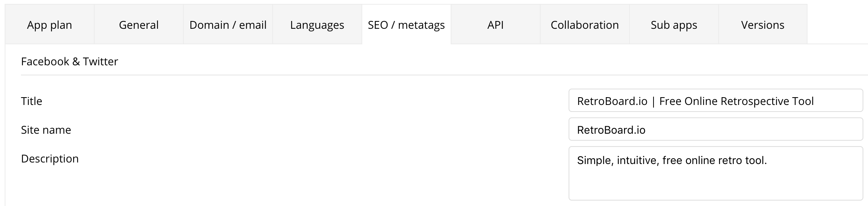Switch to the Collaboration tab
The image size is (868, 206).
[585, 25]
